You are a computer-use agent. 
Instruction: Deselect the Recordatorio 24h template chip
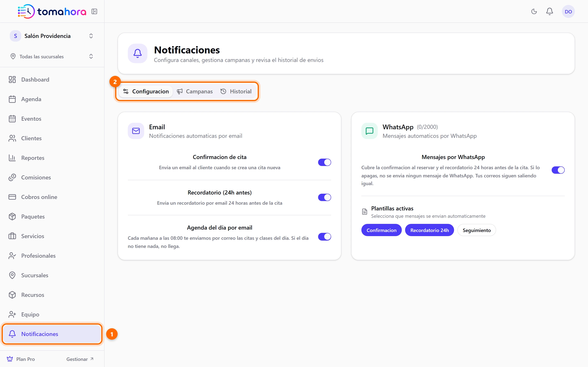tap(429, 230)
